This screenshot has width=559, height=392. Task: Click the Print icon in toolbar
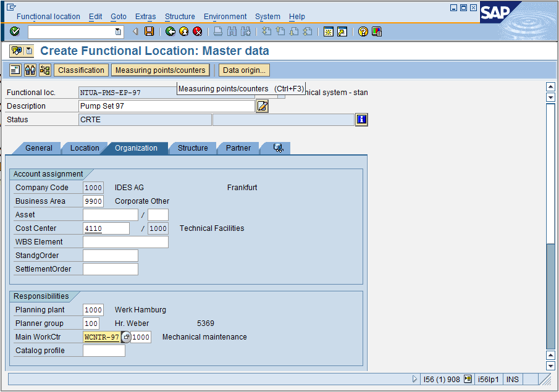[x=218, y=31]
